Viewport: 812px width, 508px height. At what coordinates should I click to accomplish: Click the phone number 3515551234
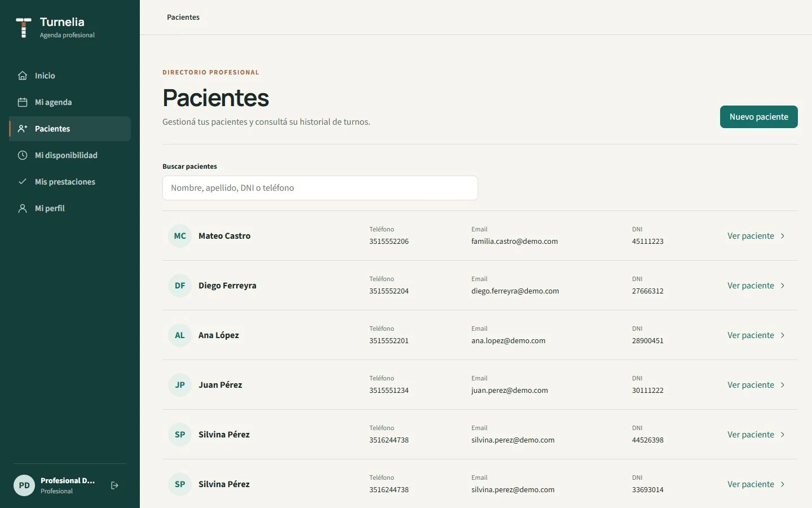(x=389, y=391)
